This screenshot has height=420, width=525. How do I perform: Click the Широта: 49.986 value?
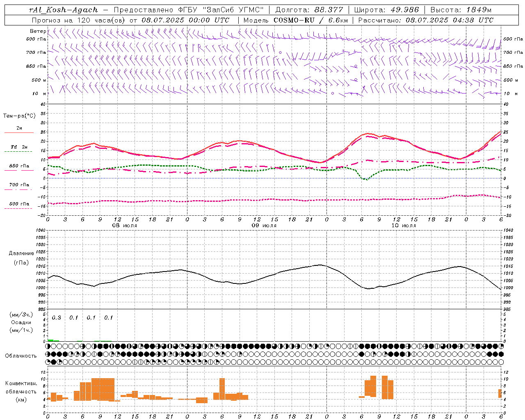click(x=386, y=10)
